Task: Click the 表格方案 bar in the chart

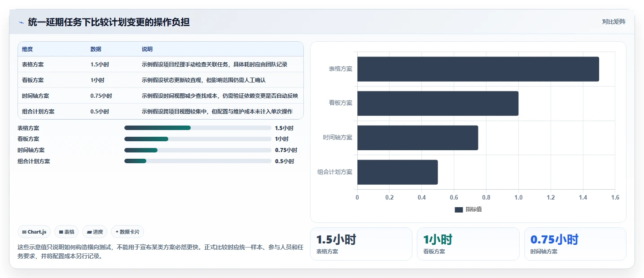Action: [x=478, y=69]
